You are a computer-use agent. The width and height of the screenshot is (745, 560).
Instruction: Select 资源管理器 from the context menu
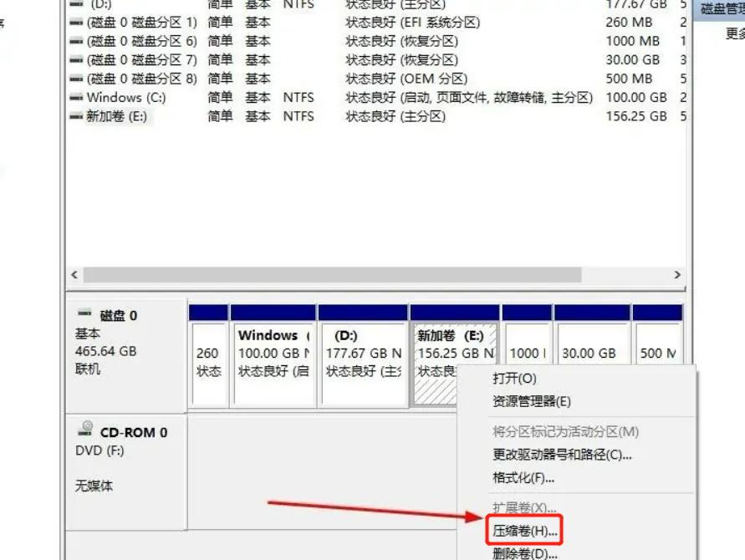pos(533,401)
